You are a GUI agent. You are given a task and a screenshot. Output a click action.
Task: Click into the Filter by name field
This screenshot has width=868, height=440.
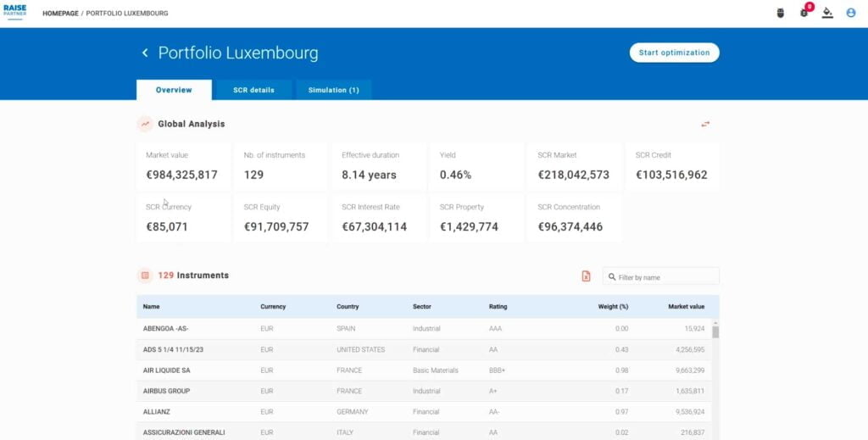pyautogui.click(x=665, y=277)
